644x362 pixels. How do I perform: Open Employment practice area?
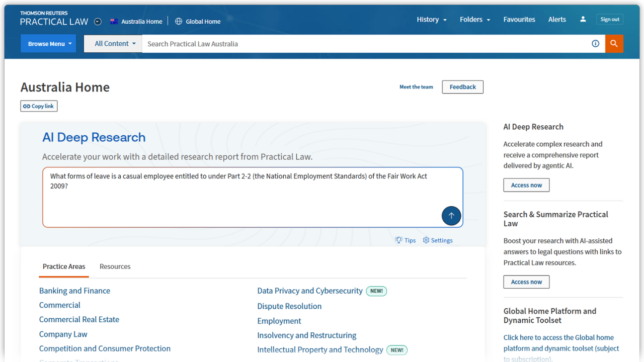279,321
